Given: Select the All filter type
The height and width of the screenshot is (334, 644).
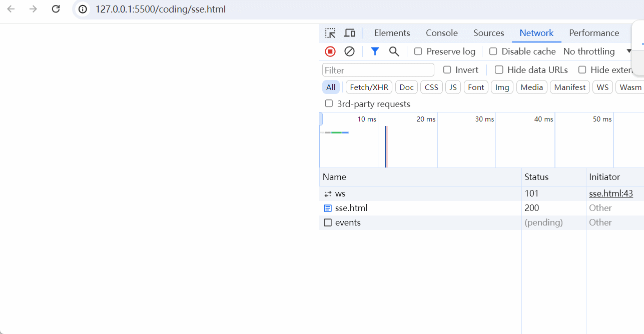Looking at the screenshot, I should pyautogui.click(x=331, y=87).
